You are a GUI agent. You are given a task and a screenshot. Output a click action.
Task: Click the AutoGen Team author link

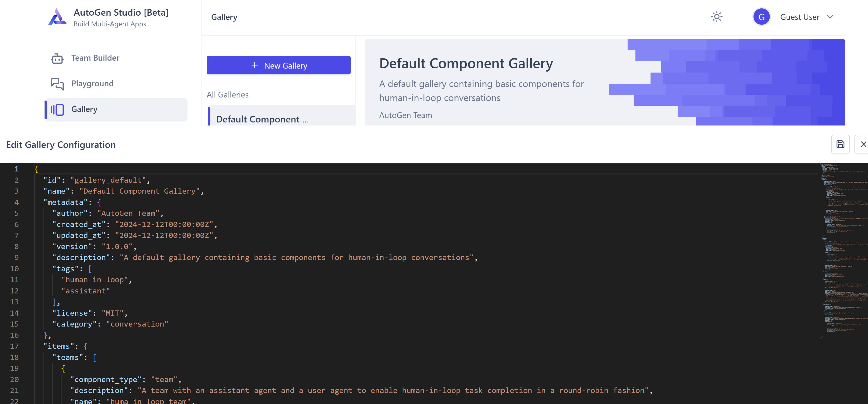[x=405, y=115]
